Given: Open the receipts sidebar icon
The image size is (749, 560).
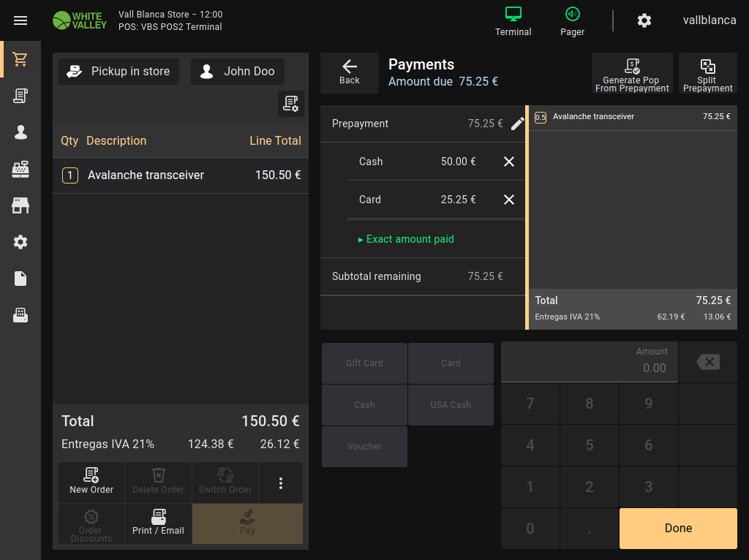Looking at the screenshot, I should 20,96.
